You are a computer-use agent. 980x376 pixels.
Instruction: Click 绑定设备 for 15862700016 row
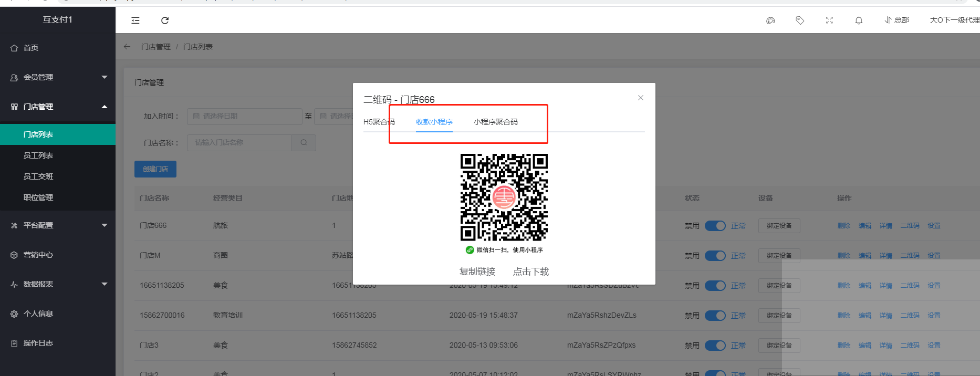[x=779, y=316]
